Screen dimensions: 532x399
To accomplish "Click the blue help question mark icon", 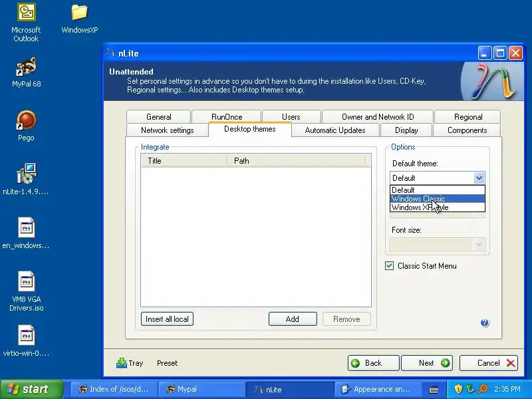I will click(485, 323).
